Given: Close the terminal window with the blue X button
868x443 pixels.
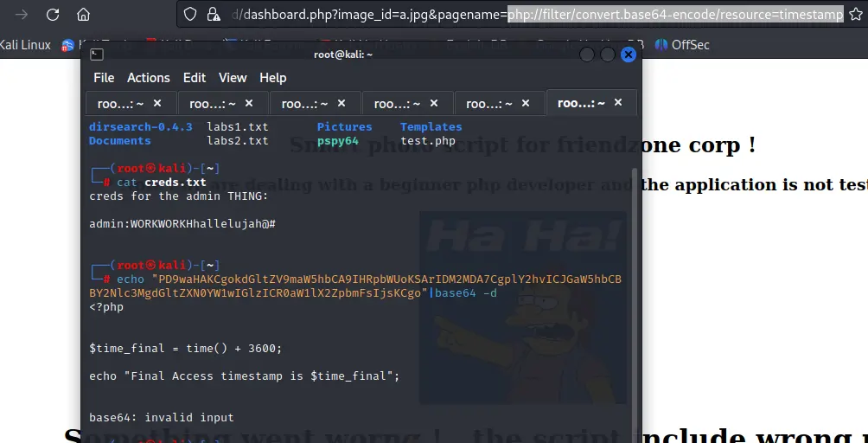Looking at the screenshot, I should [629, 55].
